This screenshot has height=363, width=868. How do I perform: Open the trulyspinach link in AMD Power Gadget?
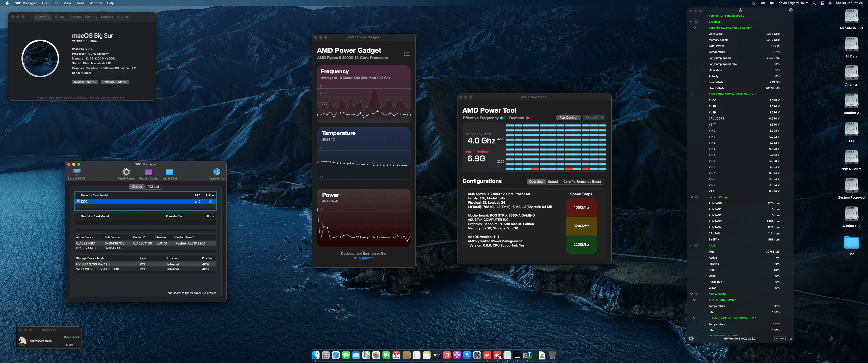363,258
